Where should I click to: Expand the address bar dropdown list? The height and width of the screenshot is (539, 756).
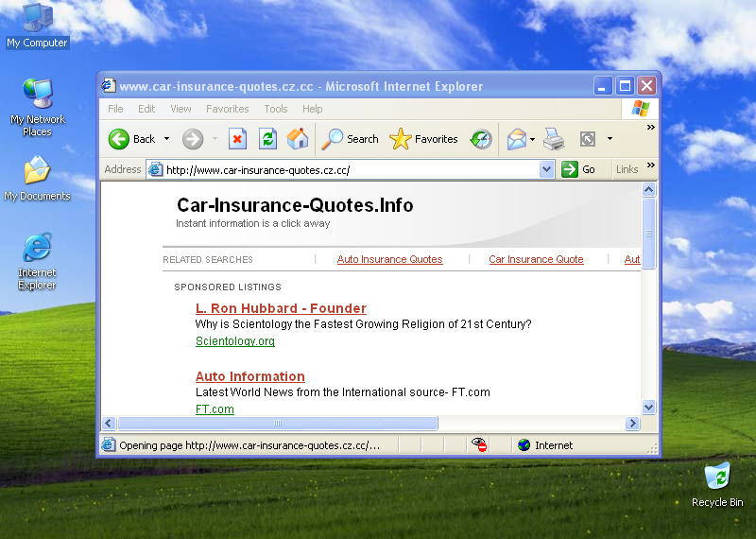546,169
